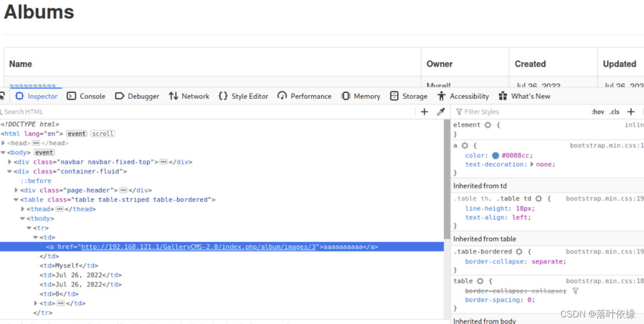Click selector highlighter icon for a rule
The image size is (644, 324).
tap(465, 146)
